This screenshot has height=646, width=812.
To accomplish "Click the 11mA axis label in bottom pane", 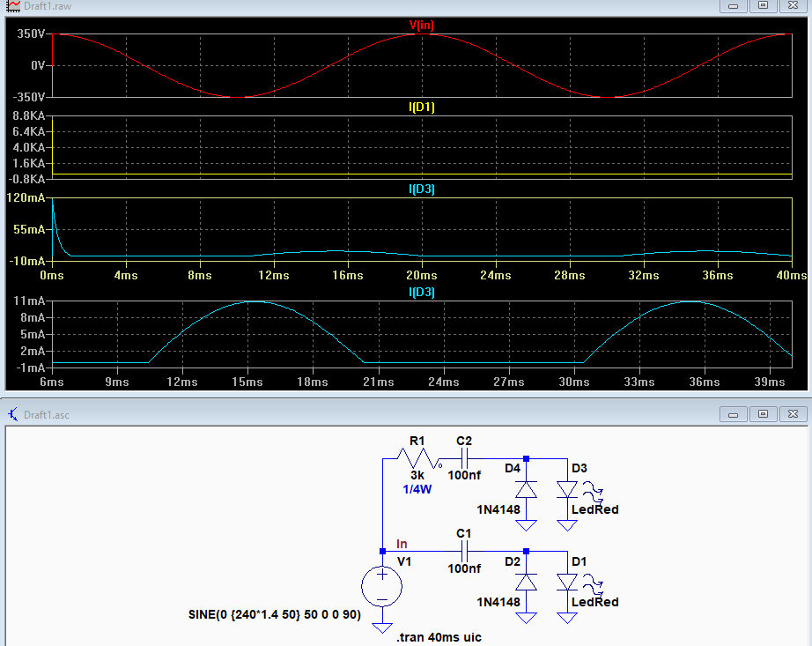I will pyautogui.click(x=30, y=301).
